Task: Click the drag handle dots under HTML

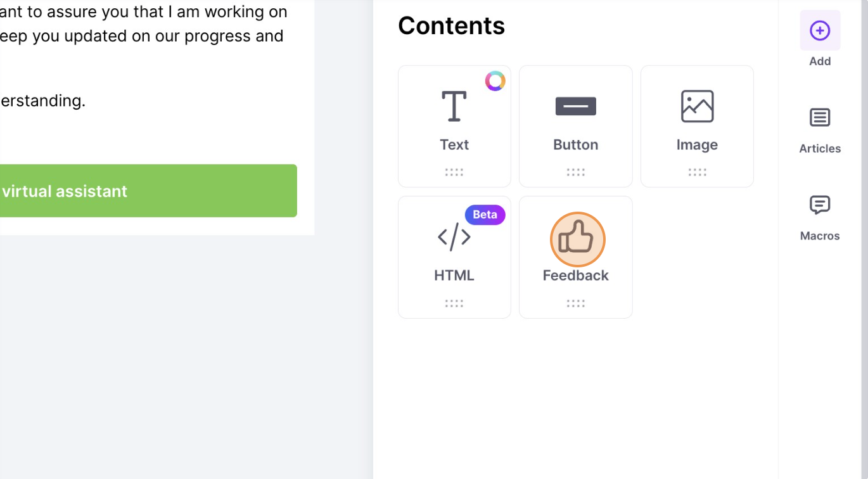Action: [x=454, y=303]
